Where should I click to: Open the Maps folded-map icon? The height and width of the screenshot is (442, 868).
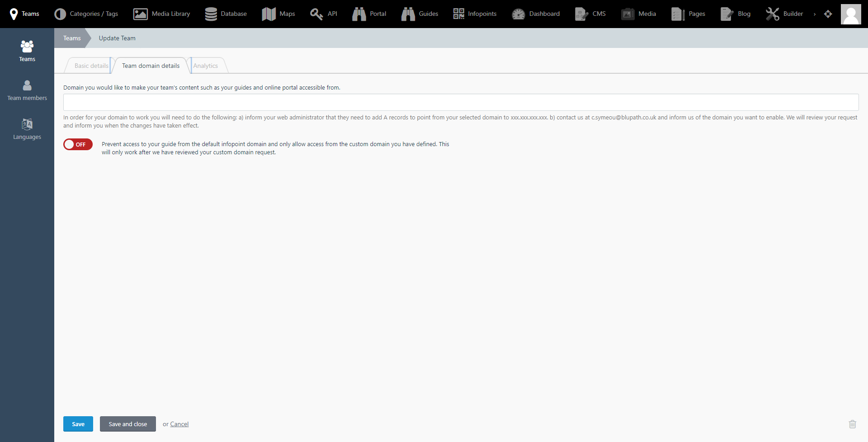269,14
